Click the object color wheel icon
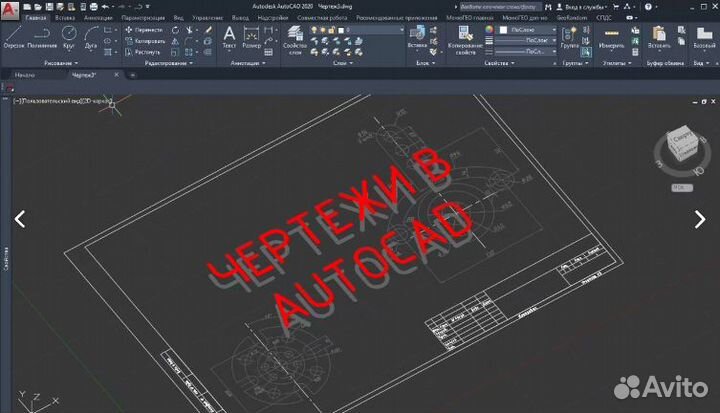 489,30
